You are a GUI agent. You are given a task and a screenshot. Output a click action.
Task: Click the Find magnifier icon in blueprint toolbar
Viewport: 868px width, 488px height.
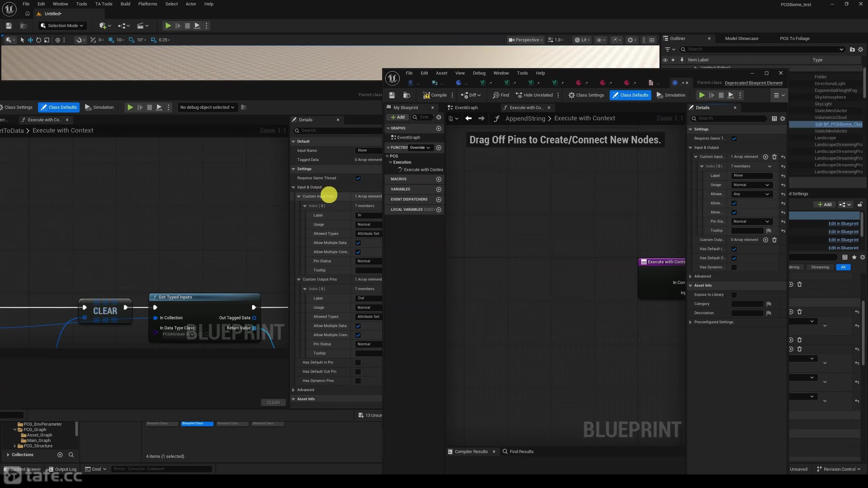496,95
